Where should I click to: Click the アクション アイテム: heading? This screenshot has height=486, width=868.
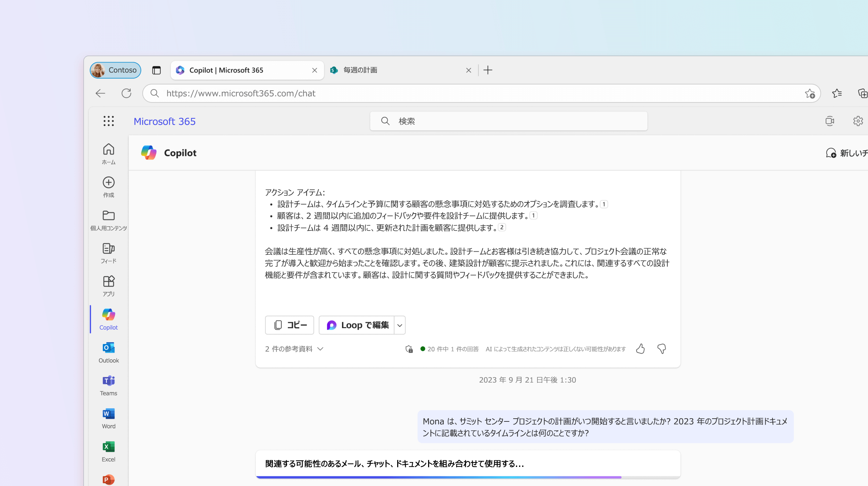(x=295, y=192)
